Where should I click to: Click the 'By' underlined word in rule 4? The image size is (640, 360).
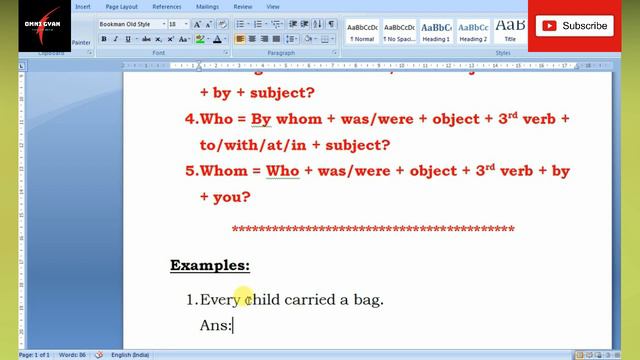(261, 119)
